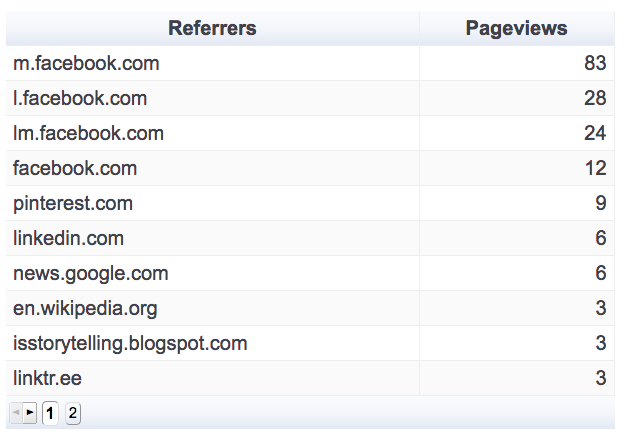Viewport: 628px width, 439px height.
Task: Click the l.facebook.com referrer
Action: coord(80,98)
